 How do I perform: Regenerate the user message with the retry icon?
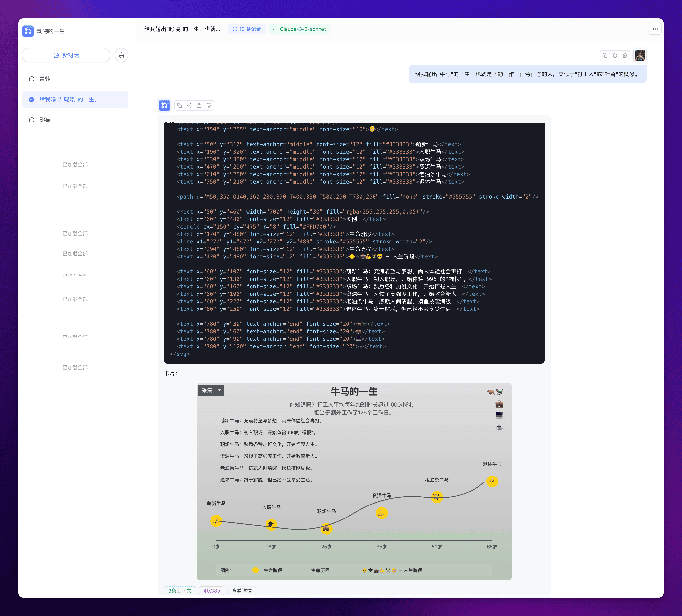tap(615, 55)
